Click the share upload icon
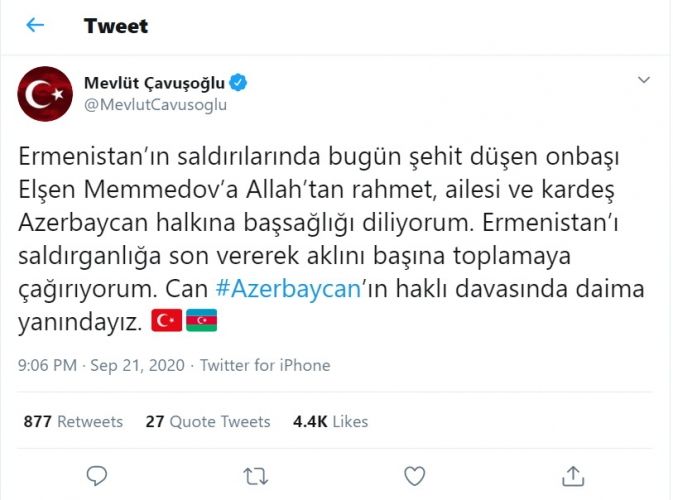Viewport: 673px width, 500px height. coord(573,475)
